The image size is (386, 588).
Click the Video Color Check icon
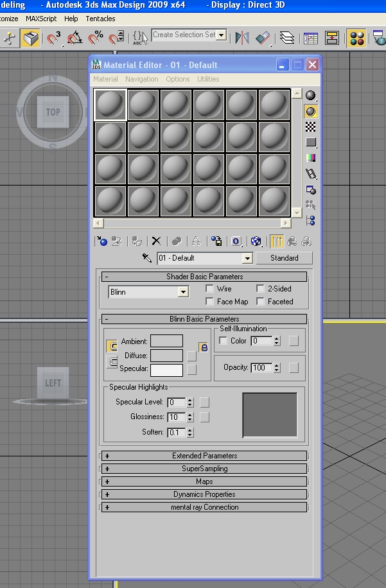click(x=311, y=157)
